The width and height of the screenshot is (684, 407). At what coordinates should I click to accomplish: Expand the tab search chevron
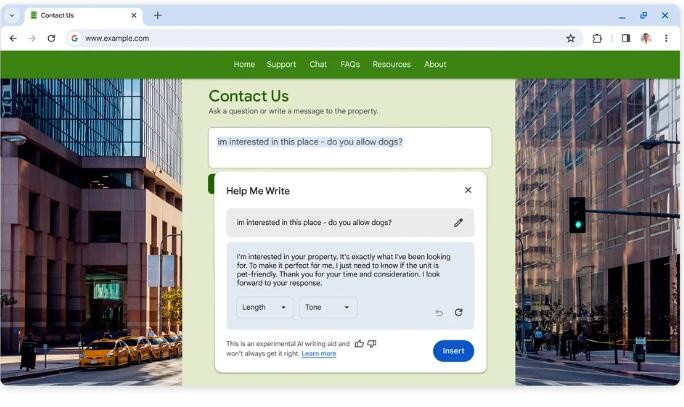[x=12, y=15]
